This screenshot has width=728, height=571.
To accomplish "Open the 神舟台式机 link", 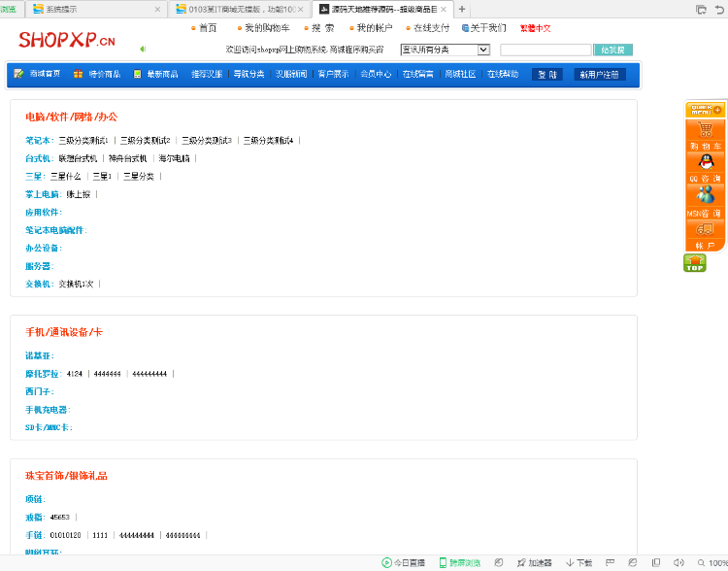I will click(x=128, y=158).
